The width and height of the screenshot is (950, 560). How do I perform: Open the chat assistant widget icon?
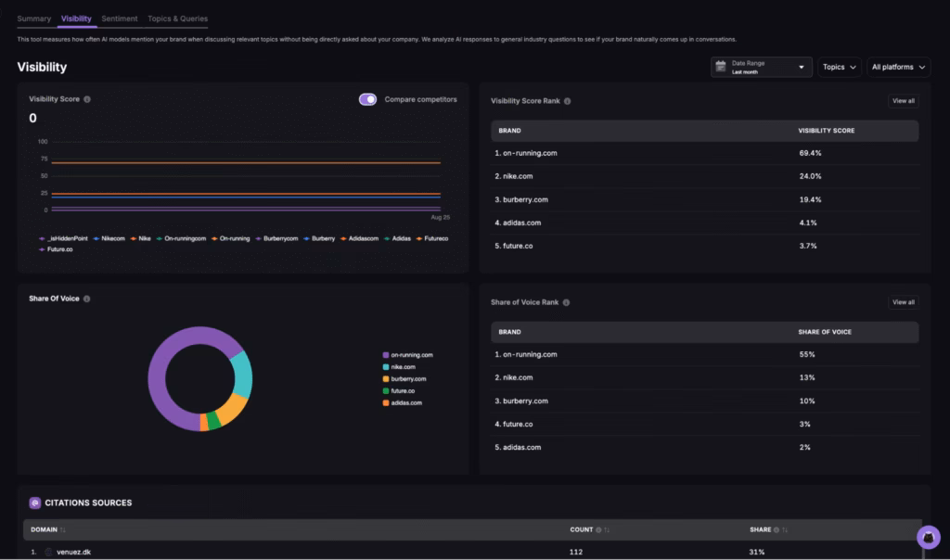tap(928, 538)
